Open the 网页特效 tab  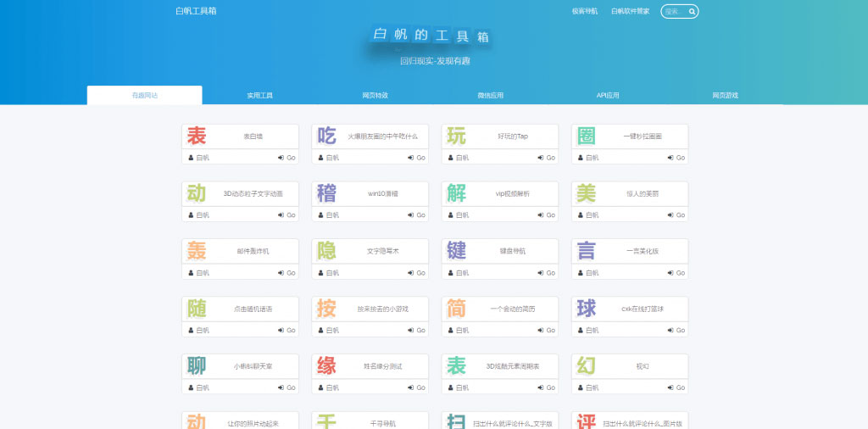click(x=375, y=96)
